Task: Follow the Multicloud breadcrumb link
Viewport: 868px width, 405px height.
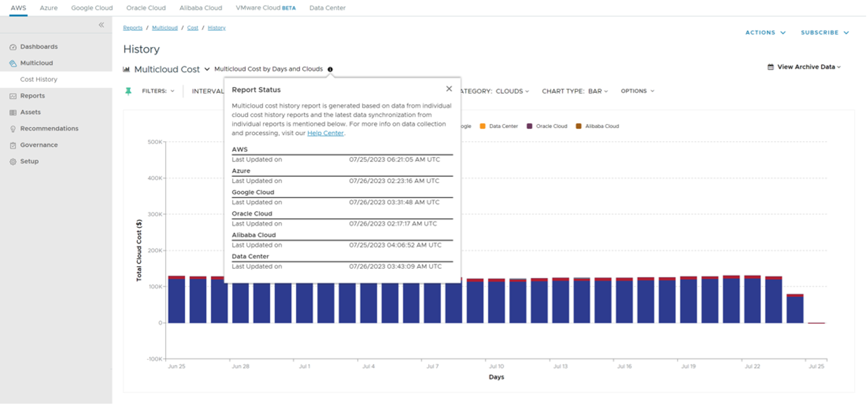Action: point(164,28)
